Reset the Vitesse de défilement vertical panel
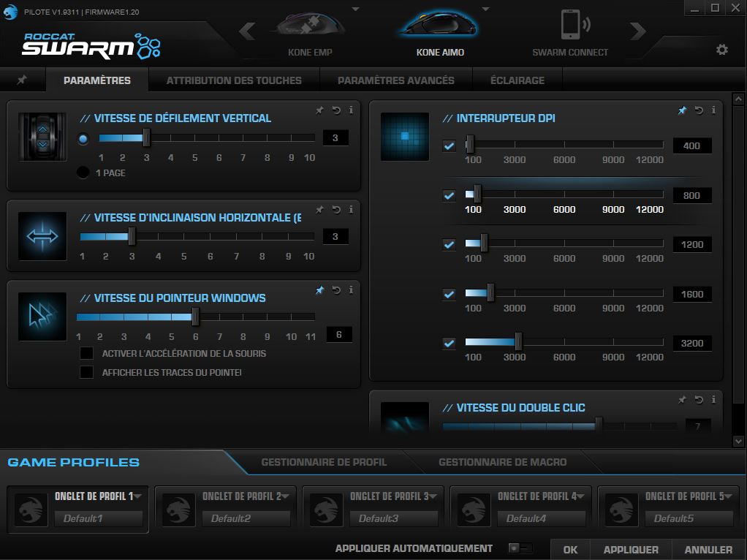Viewport: 747px width, 560px height. tap(336, 110)
